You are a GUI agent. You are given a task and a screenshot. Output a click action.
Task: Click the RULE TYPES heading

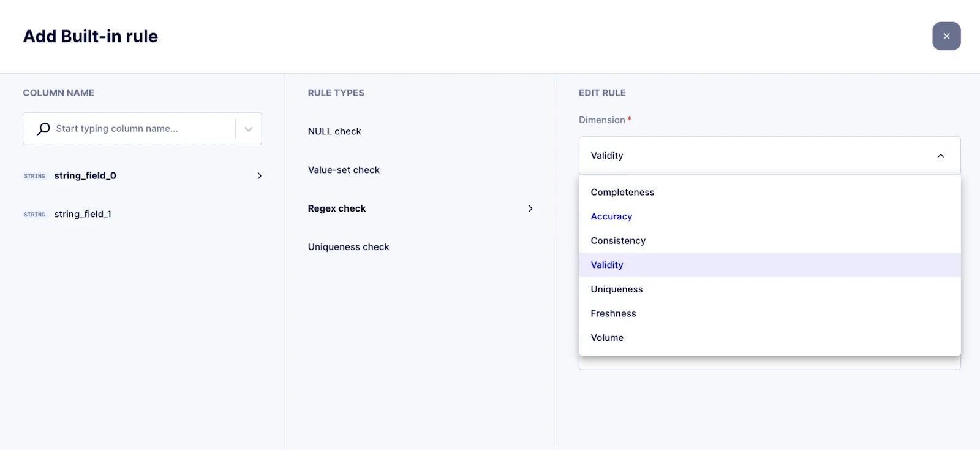pos(336,93)
